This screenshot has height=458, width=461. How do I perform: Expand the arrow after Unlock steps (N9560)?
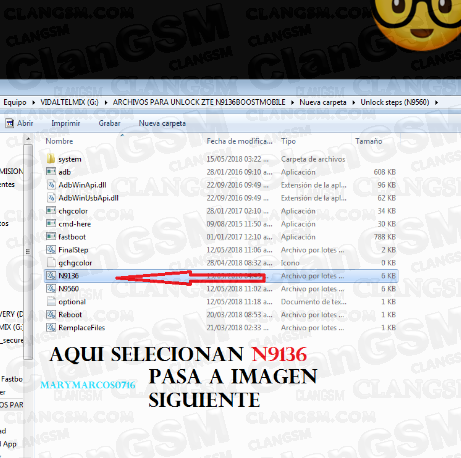coord(436,102)
